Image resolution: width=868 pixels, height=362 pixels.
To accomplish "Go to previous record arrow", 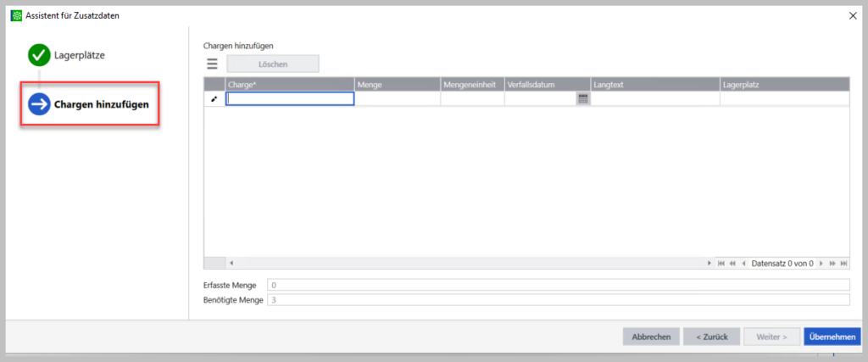I will click(x=743, y=264).
